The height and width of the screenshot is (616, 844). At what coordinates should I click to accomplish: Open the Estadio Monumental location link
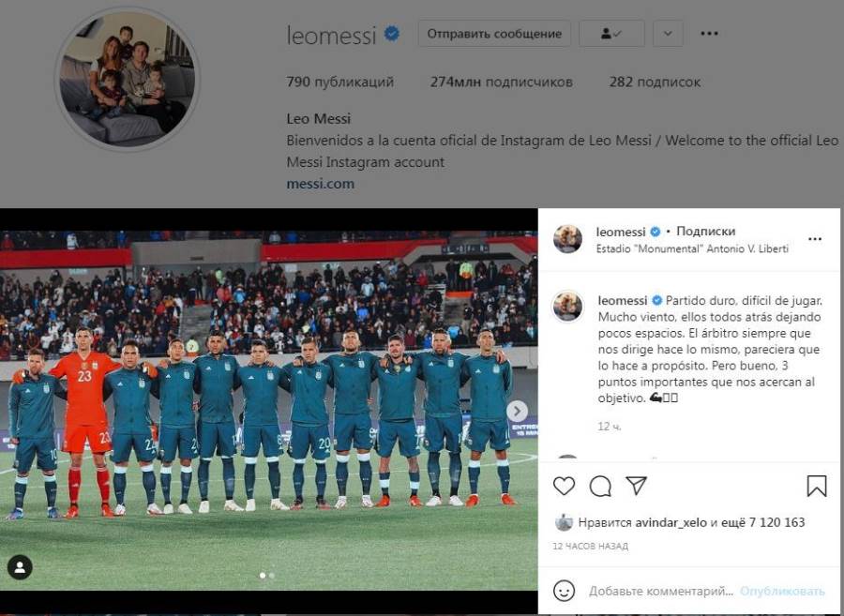pos(692,248)
